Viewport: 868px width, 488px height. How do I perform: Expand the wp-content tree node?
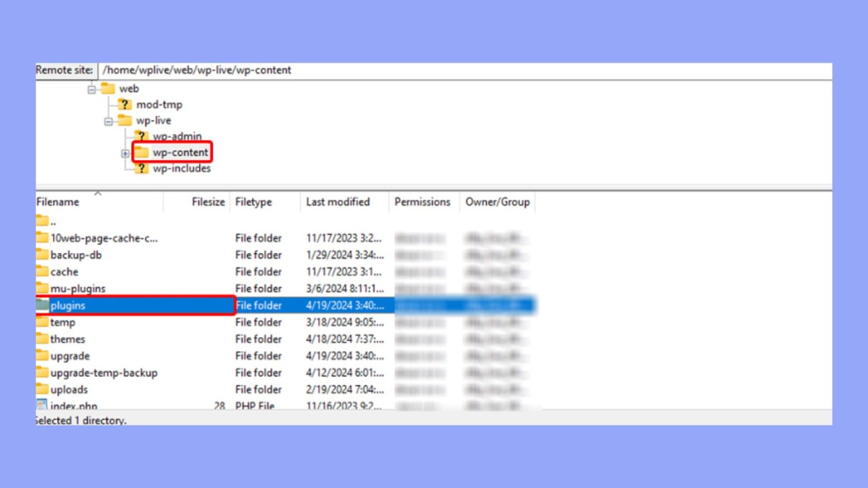(x=124, y=152)
